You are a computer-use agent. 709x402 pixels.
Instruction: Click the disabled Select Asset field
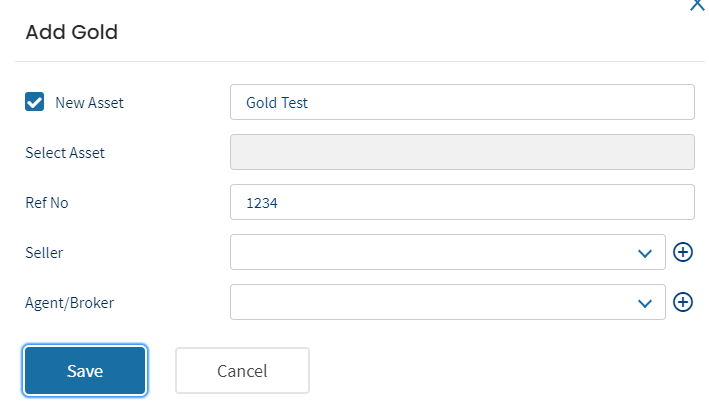[462, 152]
